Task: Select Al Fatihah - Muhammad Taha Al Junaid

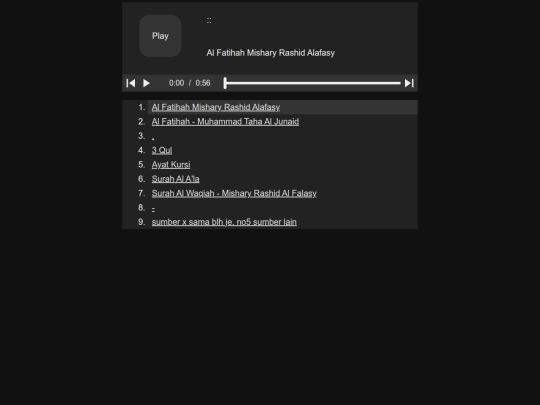Action: [225, 122]
